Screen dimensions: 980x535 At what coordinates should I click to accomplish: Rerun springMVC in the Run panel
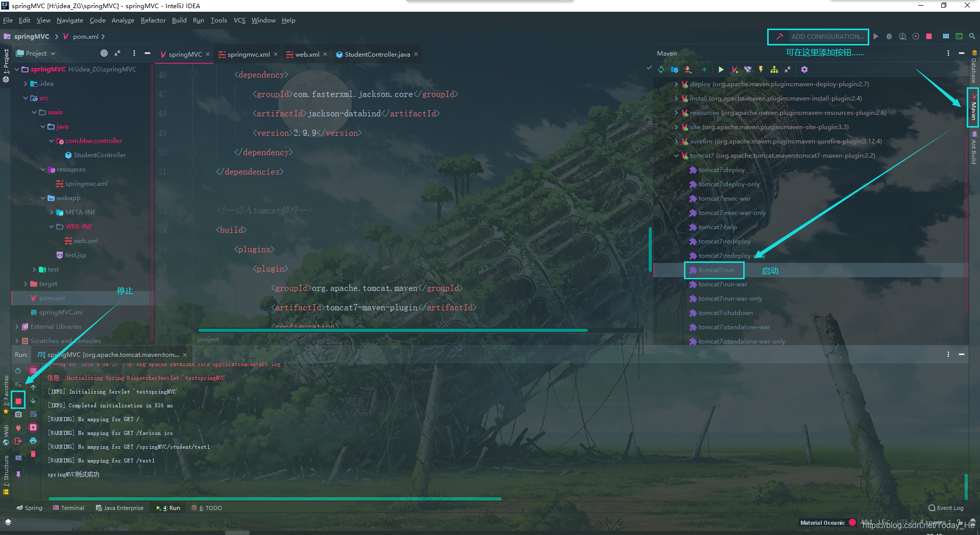coord(18,371)
